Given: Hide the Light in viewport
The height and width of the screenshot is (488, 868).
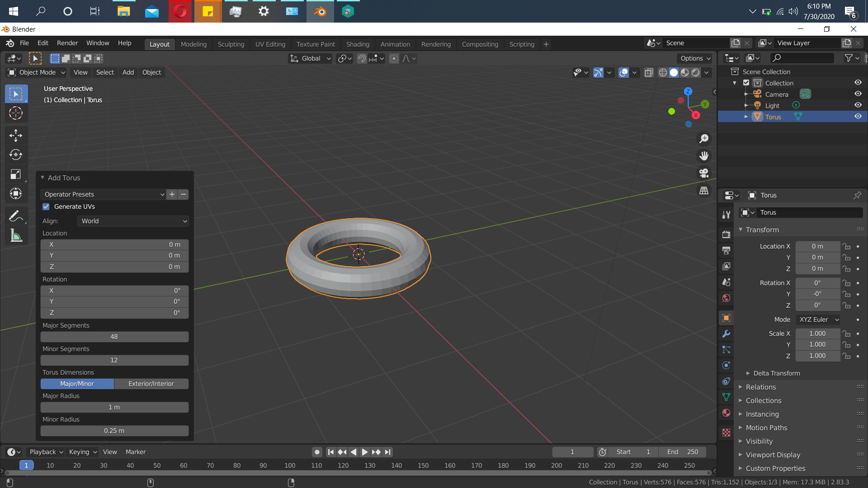Looking at the screenshot, I should [858, 105].
